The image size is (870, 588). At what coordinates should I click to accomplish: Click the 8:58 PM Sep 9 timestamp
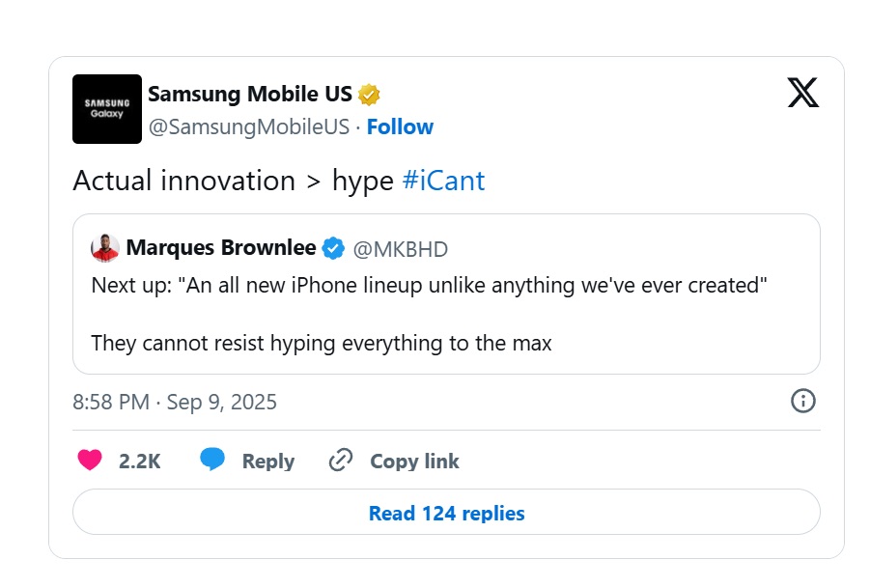point(174,403)
